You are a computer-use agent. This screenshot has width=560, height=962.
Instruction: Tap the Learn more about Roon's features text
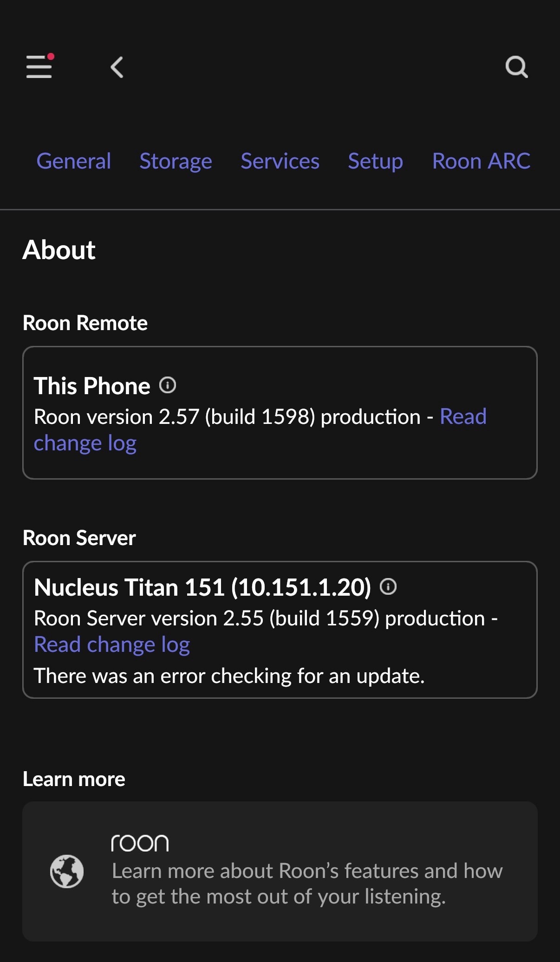[x=307, y=884]
